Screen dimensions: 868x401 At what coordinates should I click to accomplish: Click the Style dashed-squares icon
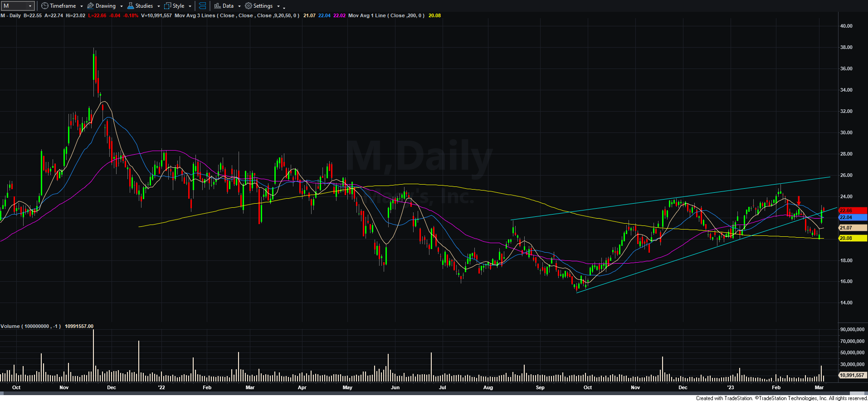pos(167,6)
